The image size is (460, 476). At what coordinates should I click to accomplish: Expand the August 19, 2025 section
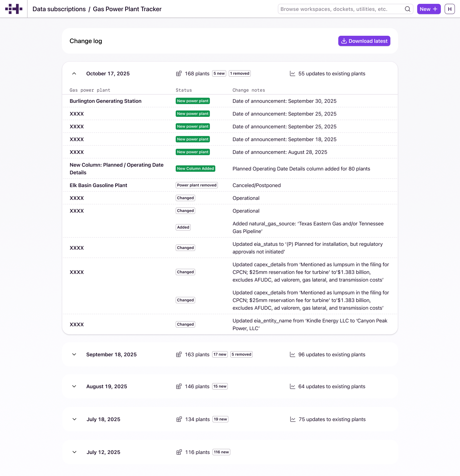(x=74, y=386)
